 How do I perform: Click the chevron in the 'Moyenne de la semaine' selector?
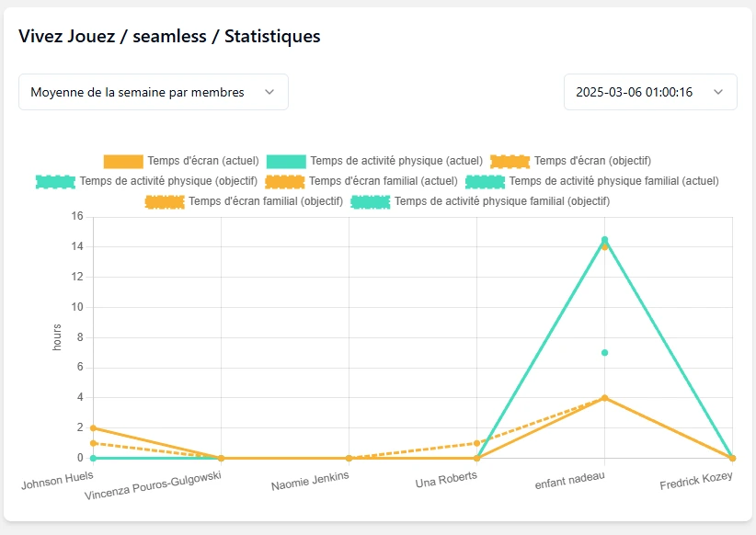269,92
